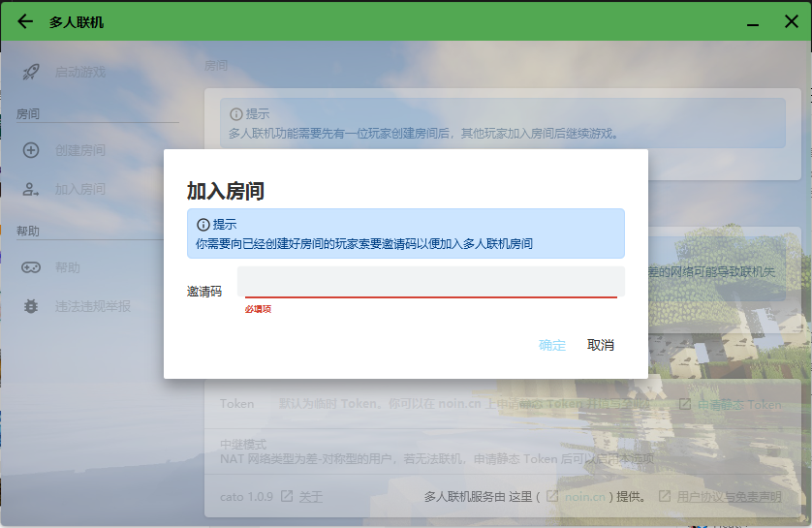The width and height of the screenshot is (812, 528).
Task: Click the bug icon for 违法违规举报
Action: (x=31, y=306)
